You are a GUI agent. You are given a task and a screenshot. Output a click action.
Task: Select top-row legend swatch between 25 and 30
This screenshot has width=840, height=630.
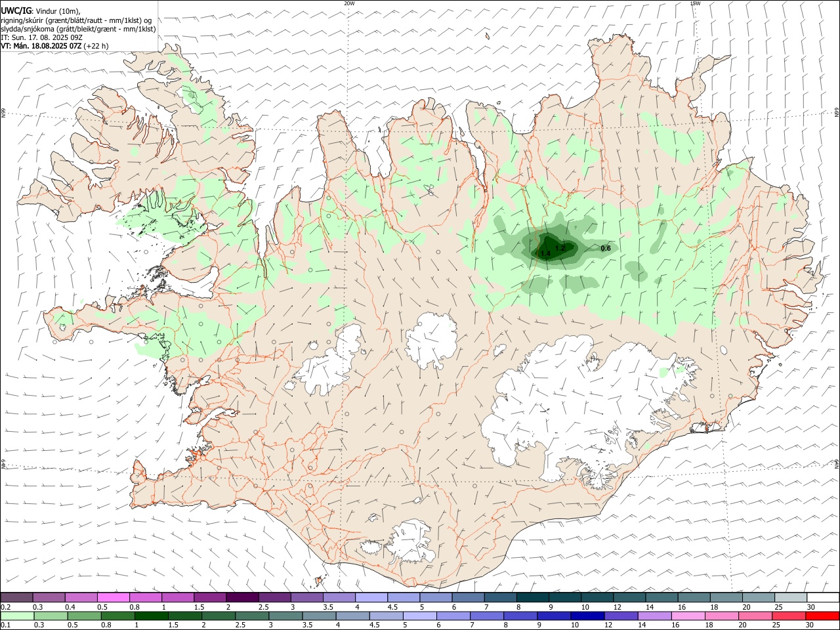pyautogui.click(x=789, y=597)
